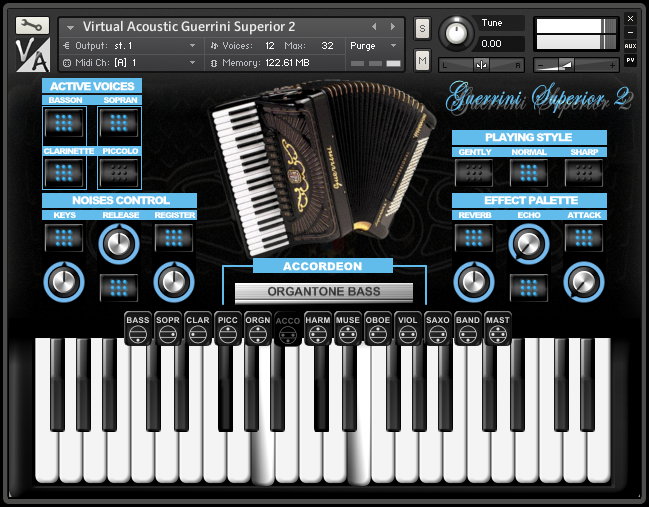649x507 pixels.
Task: Toggle the SOPRAN voice
Action: pos(119,123)
